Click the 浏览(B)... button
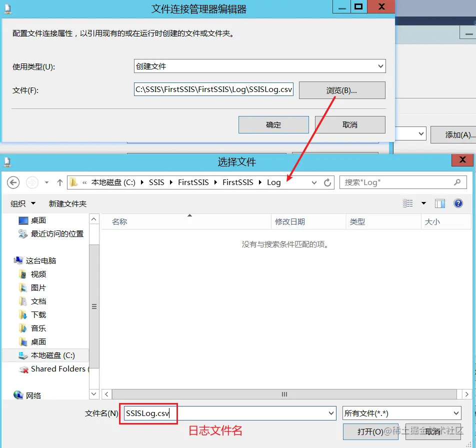Viewport: 476px width, 448px height. (342, 90)
